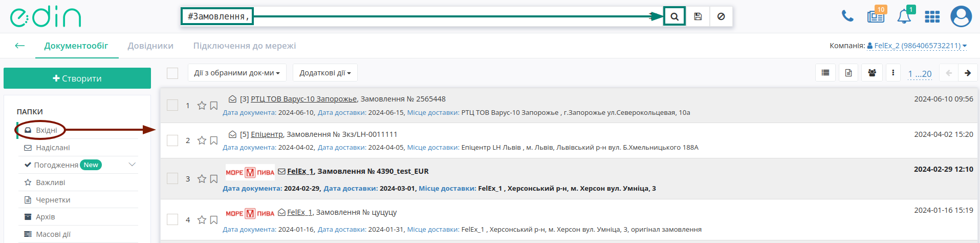Open the user profile avatar

coord(961,16)
